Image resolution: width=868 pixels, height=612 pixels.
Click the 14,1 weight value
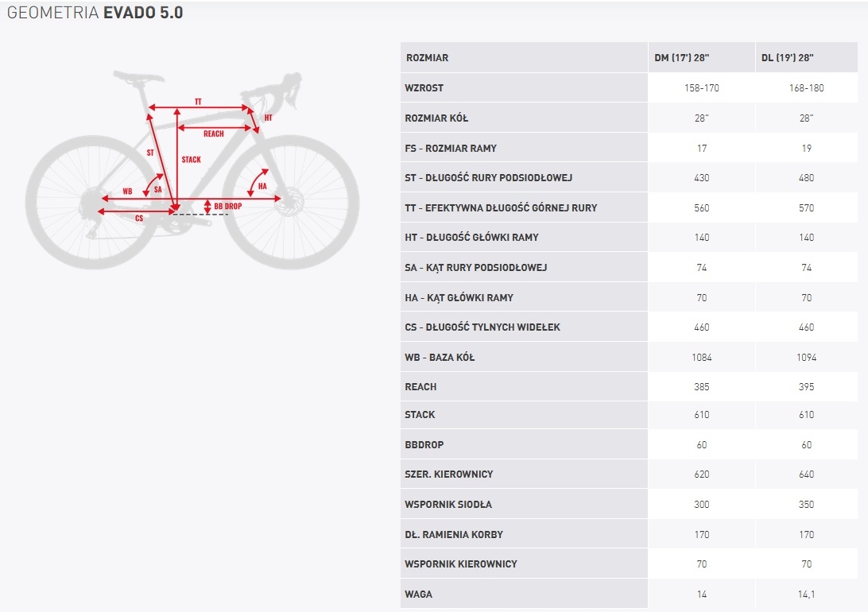click(806, 594)
